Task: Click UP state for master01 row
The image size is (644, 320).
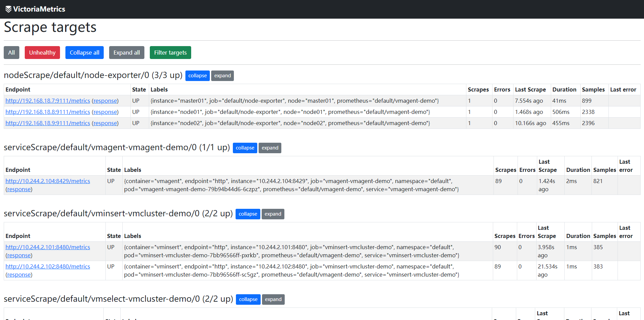Action: tap(136, 101)
